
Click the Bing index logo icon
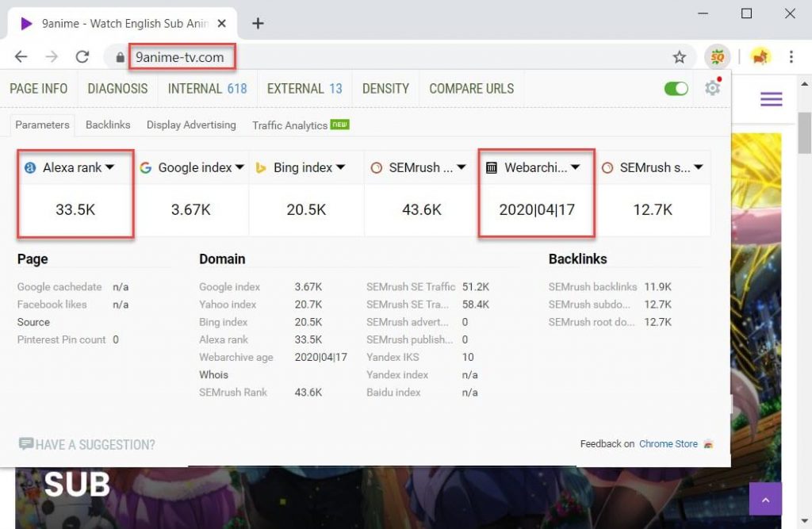pyautogui.click(x=261, y=167)
